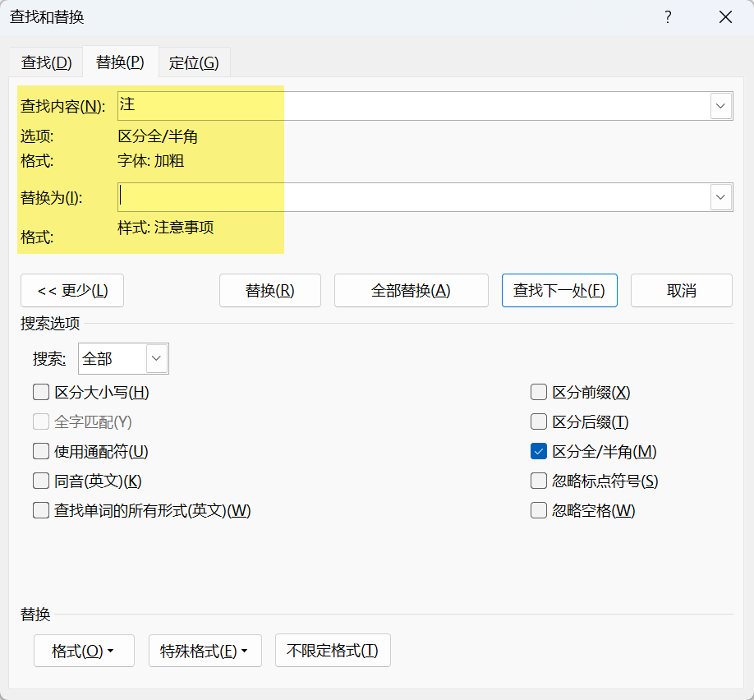Enable 查找单词的所有形式(英文)(W) checkbox

pos(41,510)
